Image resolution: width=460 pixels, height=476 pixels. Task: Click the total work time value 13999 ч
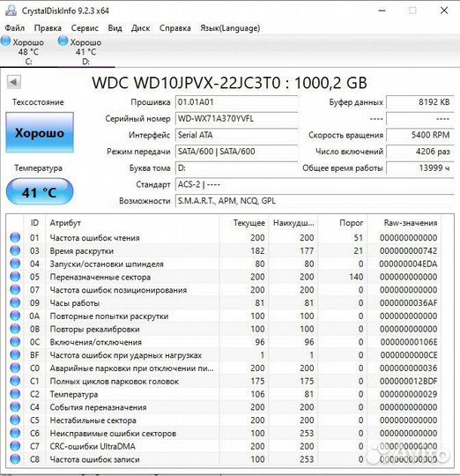[x=420, y=167]
